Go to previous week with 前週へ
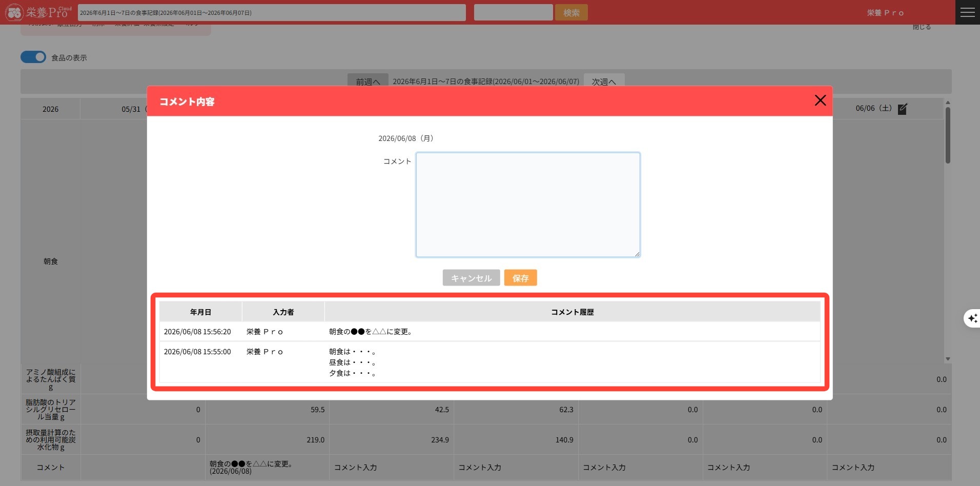The height and width of the screenshot is (486, 980). point(368,82)
